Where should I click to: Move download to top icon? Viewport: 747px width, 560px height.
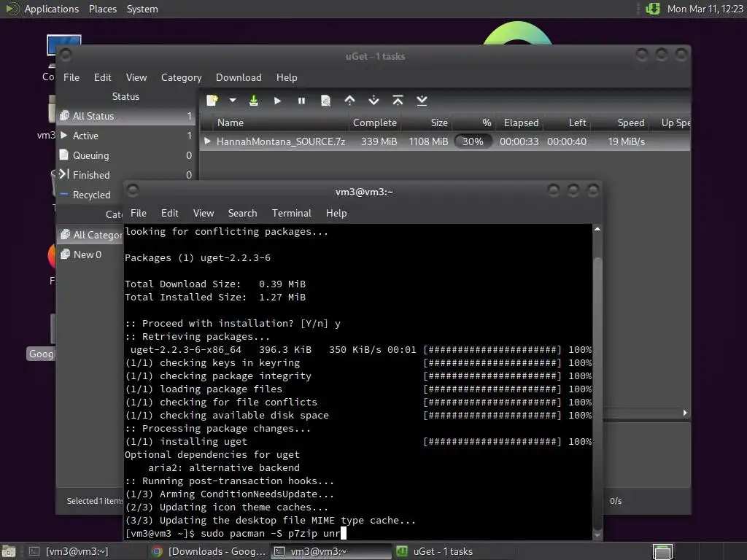[398, 101]
